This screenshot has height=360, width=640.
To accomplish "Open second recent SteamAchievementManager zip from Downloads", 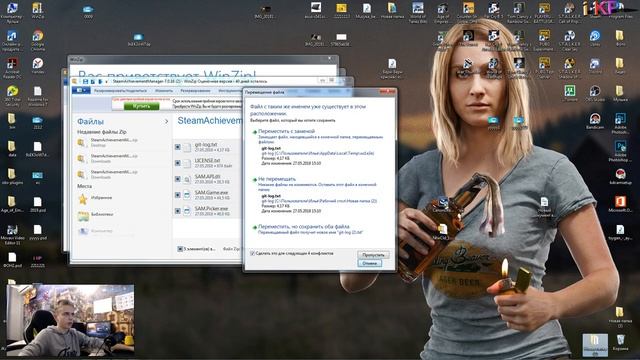I will coord(107,158).
